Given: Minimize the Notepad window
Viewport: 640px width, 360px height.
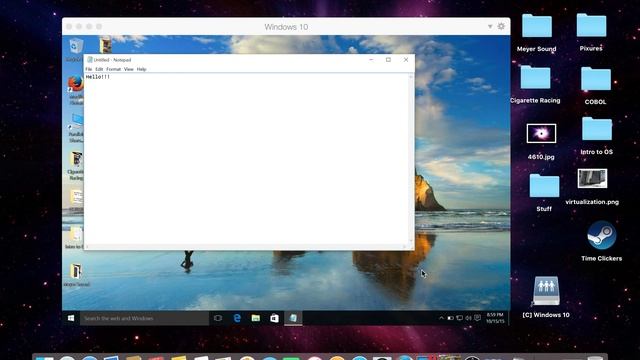Looking at the screenshot, I should (371, 60).
